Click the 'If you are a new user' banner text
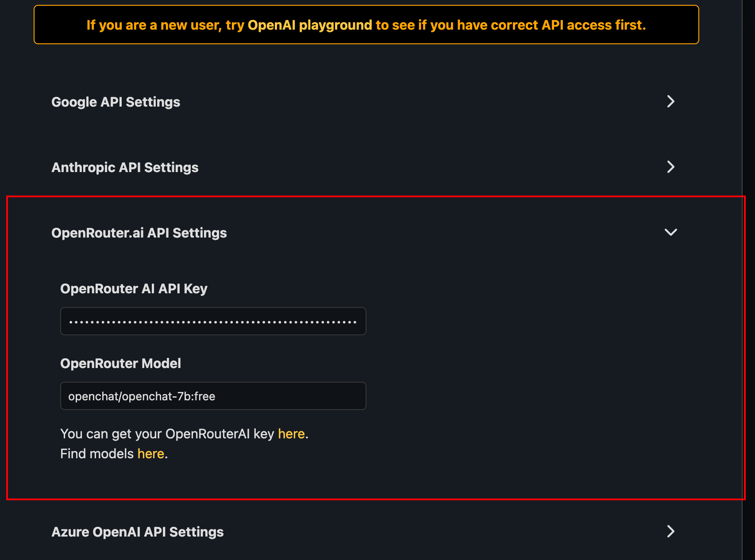The image size is (755, 560). pyautogui.click(x=154, y=25)
